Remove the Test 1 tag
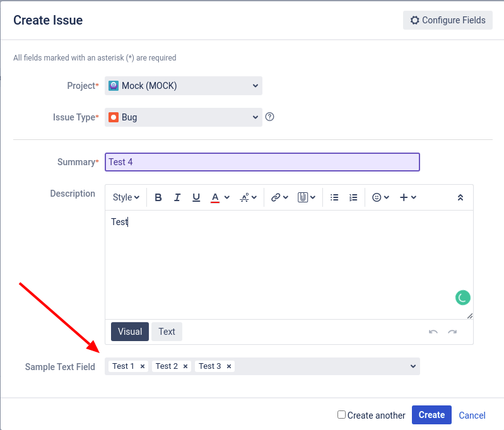The image size is (504, 430). [143, 366]
